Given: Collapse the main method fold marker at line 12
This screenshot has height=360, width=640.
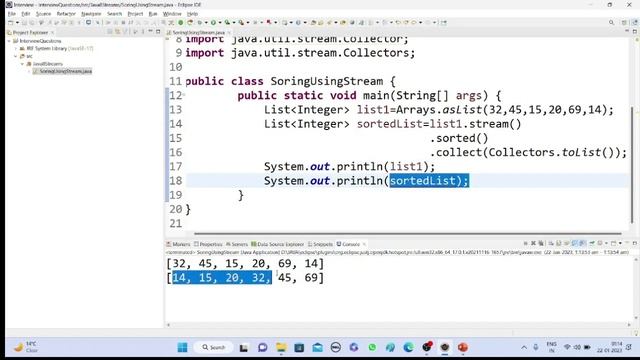Looking at the screenshot, I should [x=184, y=95].
